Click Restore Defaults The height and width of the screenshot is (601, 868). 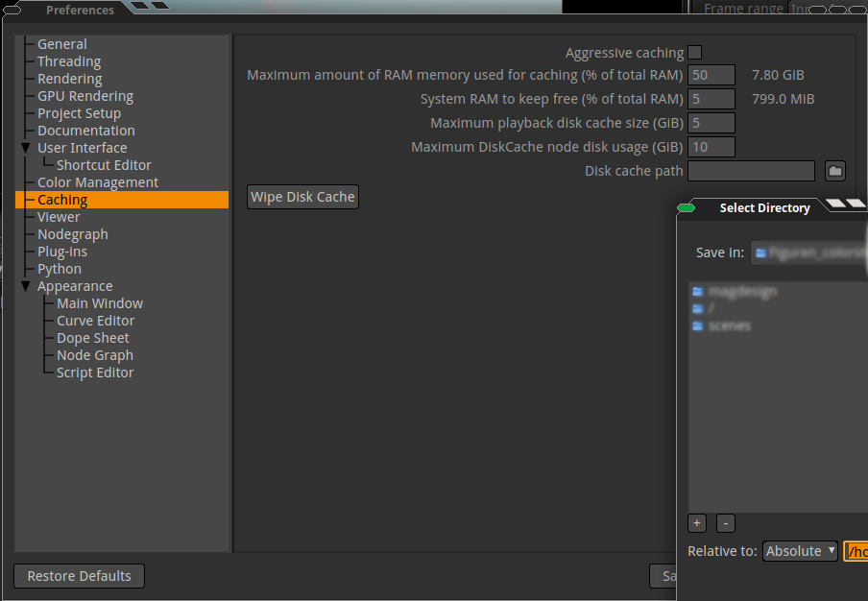point(79,576)
